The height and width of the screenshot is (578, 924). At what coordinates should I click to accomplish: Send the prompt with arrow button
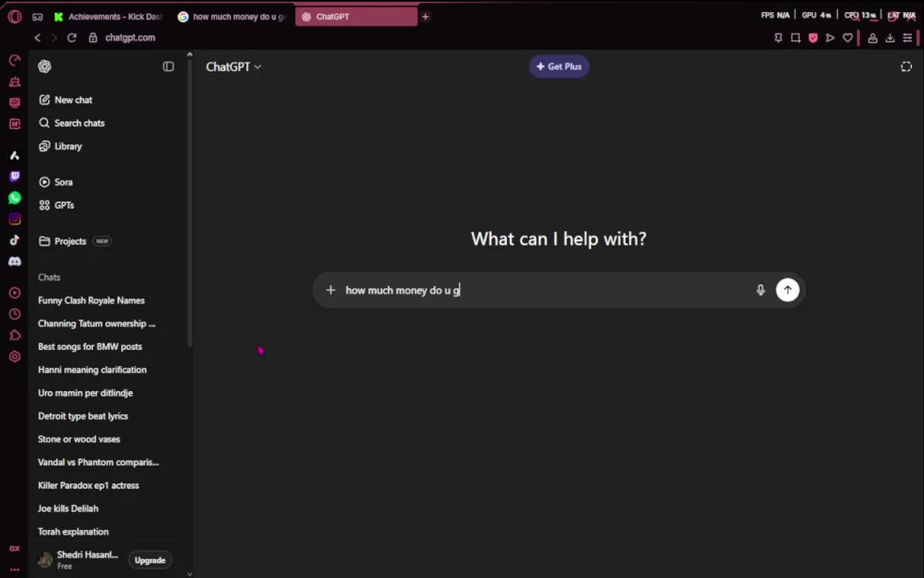point(788,290)
